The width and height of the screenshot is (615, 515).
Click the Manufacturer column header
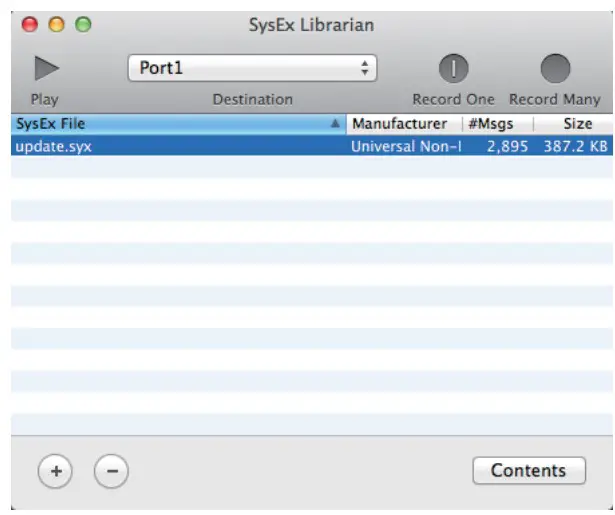tap(404, 124)
